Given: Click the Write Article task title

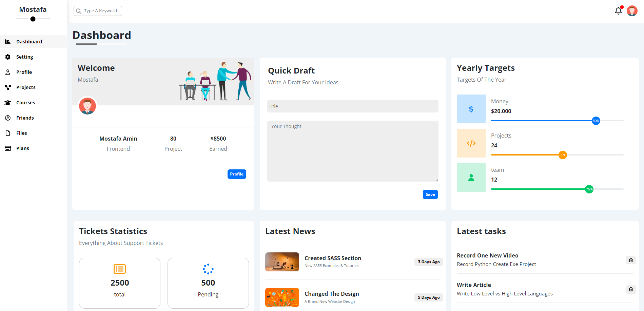Looking at the screenshot, I should click(474, 285).
